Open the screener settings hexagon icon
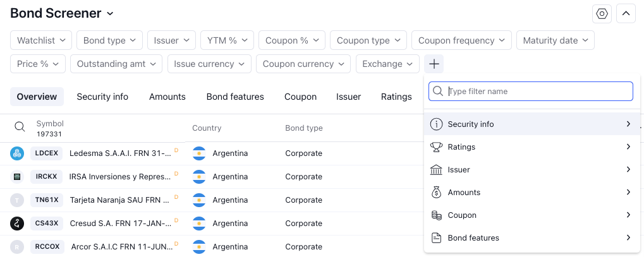 click(602, 14)
